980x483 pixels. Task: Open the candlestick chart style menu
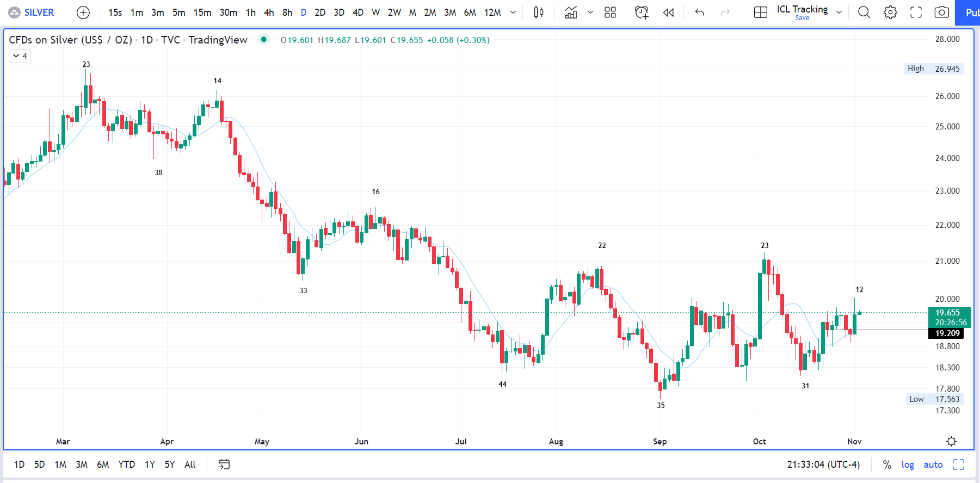(539, 13)
